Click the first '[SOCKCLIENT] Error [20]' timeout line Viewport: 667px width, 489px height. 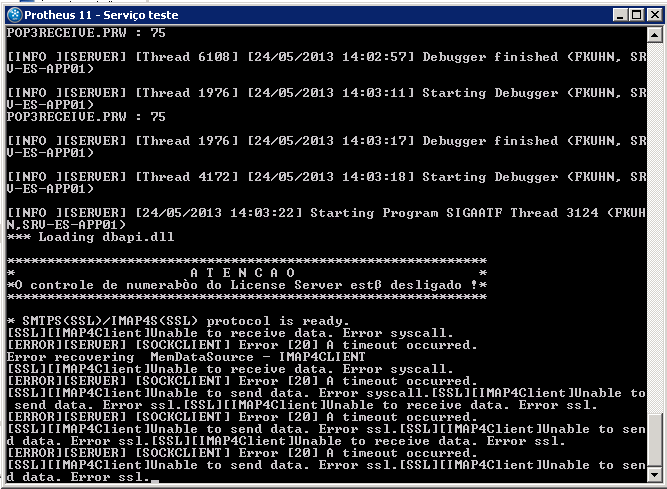pos(242,345)
